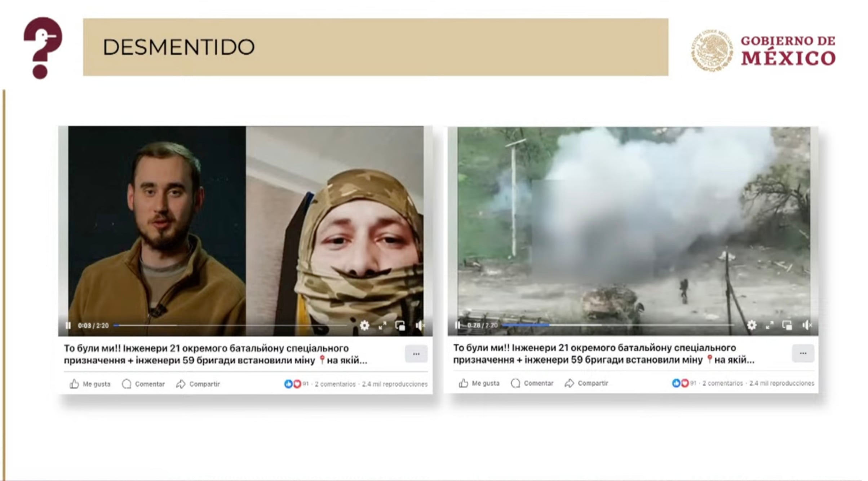Open right post's three-dot options menu
Viewport: 868px width, 481px height.
pyautogui.click(x=803, y=353)
